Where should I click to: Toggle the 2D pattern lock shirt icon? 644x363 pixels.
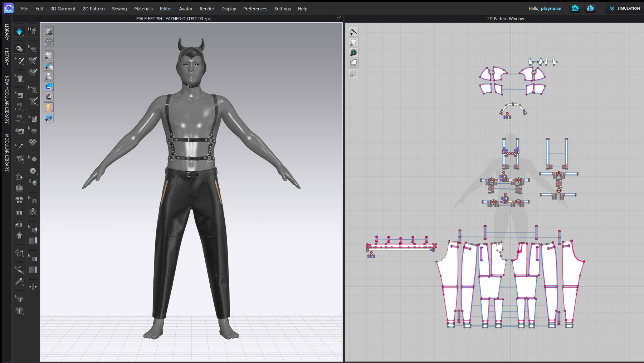(353, 74)
